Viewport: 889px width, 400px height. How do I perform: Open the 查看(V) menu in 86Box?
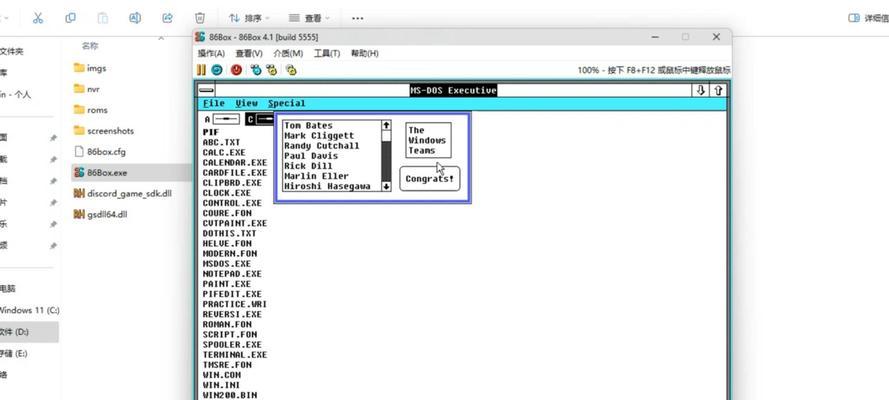tap(249, 53)
